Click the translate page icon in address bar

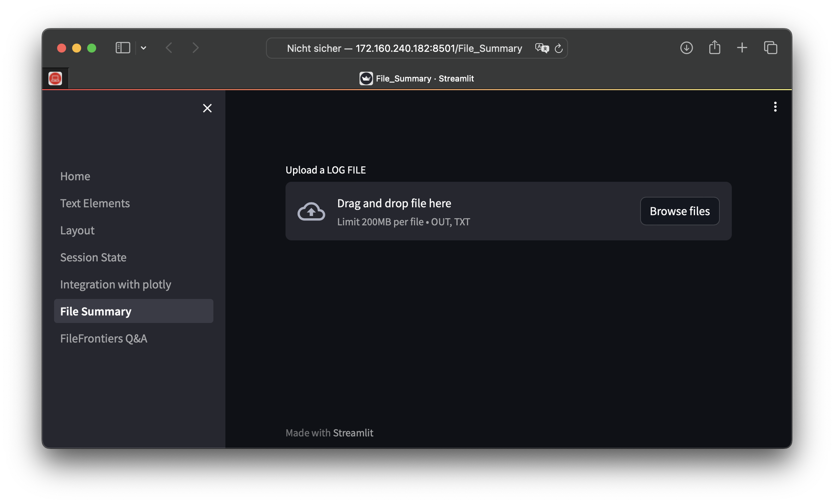click(542, 48)
